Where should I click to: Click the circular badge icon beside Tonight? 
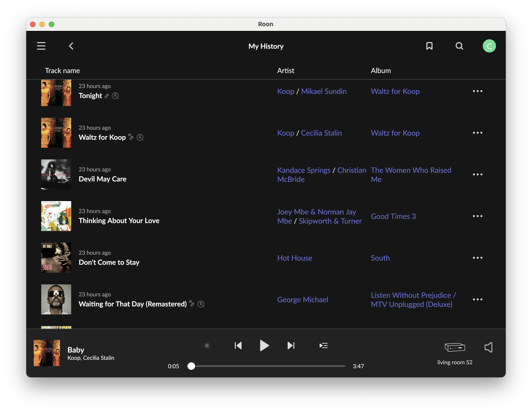115,96
